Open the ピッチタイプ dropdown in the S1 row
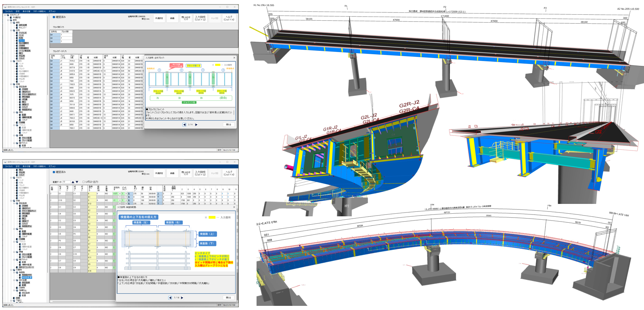 126,194
